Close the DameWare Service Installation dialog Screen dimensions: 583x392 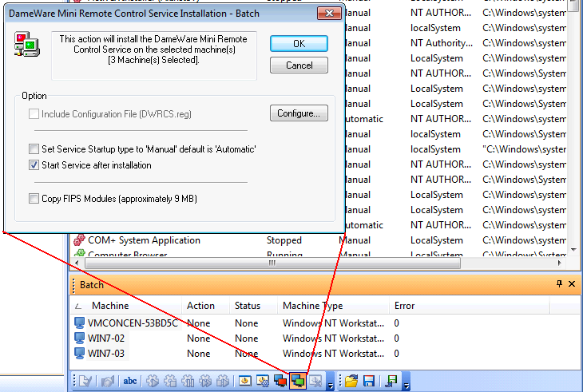(x=329, y=14)
